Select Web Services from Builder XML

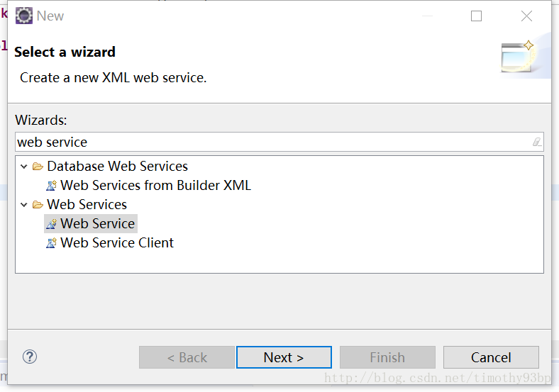155,186
